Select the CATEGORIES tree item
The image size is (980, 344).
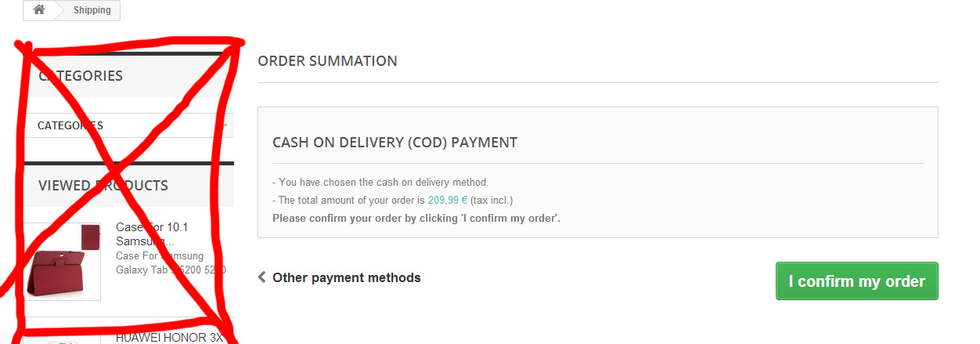pos(70,125)
